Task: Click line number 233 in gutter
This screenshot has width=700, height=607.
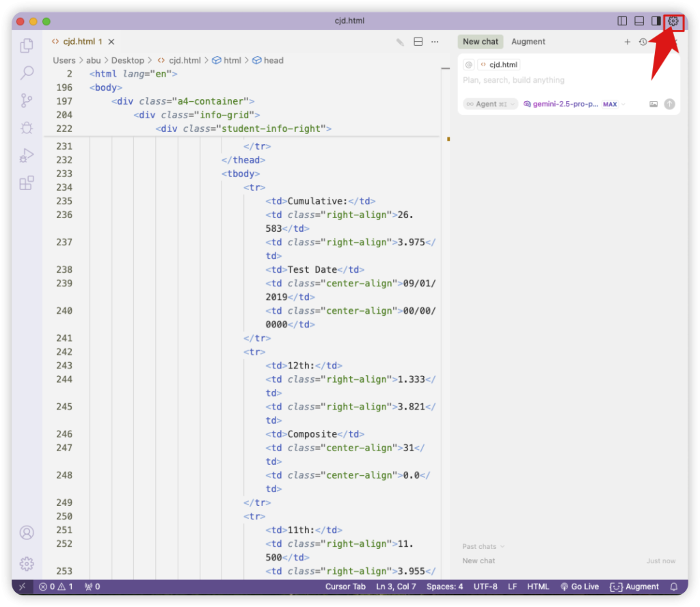Action: 64,174
